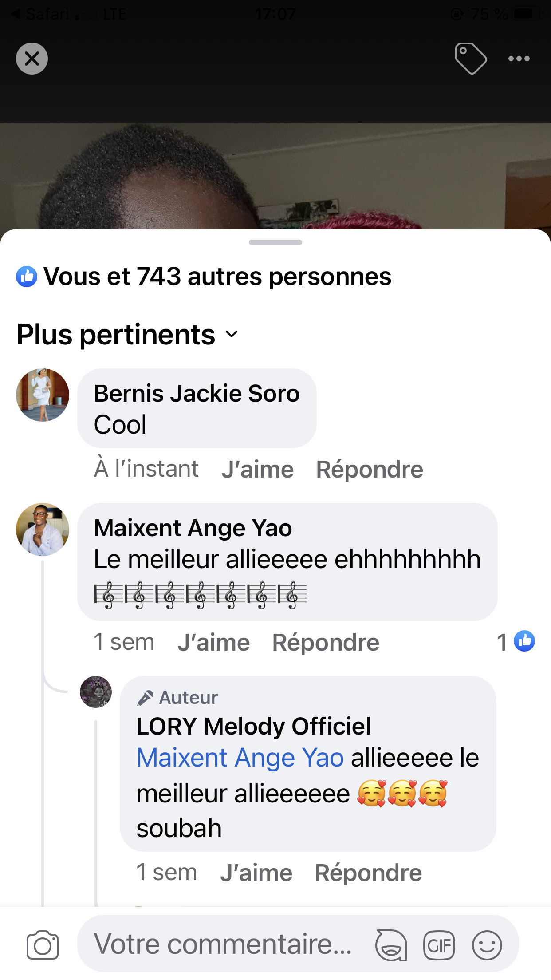Open camera icon to attach a photo
Screen dimensions: 551x980
click(43, 944)
